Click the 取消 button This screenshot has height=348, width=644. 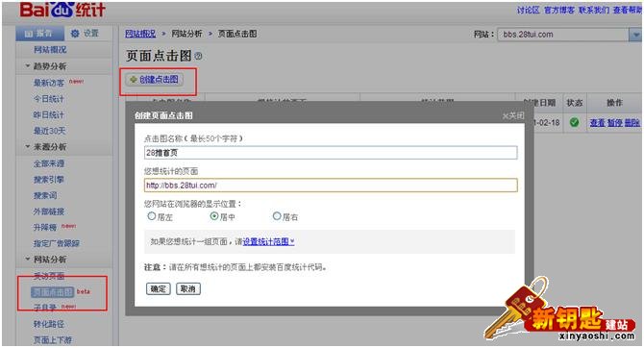(x=188, y=288)
